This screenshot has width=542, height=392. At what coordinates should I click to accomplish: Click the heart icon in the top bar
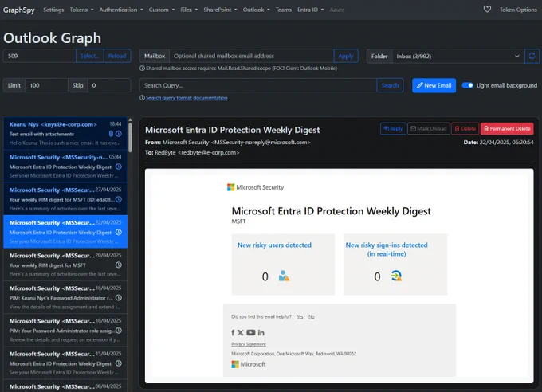pyautogui.click(x=487, y=10)
